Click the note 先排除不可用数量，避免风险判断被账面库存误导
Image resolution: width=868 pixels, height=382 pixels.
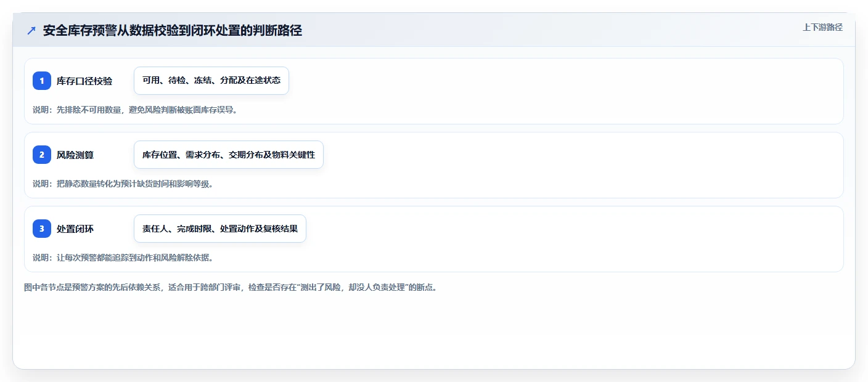pos(135,110)
